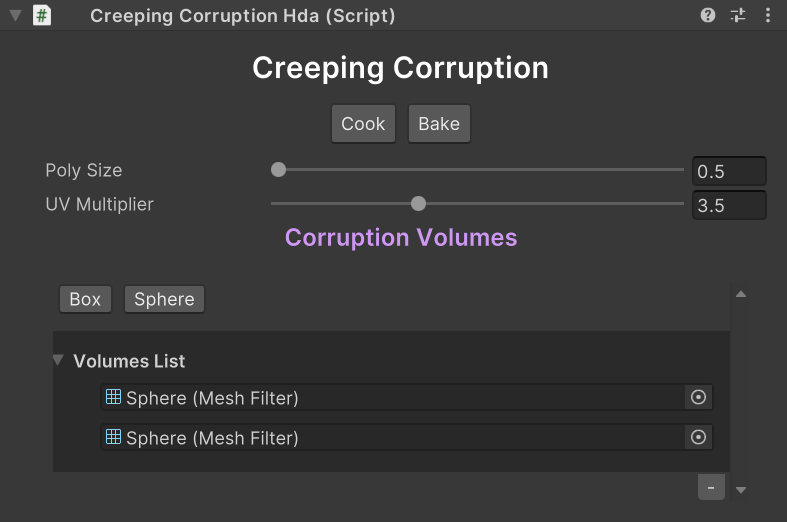Click the Poly Size value field
The width and height of the screenshot is (787, 522).
(x=729, y=171)
